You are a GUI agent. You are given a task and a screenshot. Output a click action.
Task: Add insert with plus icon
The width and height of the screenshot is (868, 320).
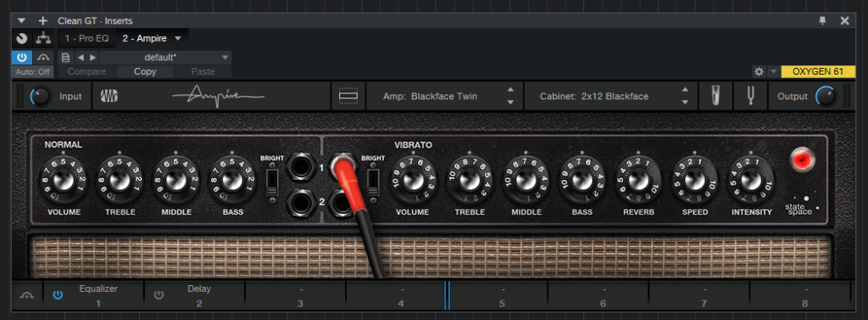[42, 21]
